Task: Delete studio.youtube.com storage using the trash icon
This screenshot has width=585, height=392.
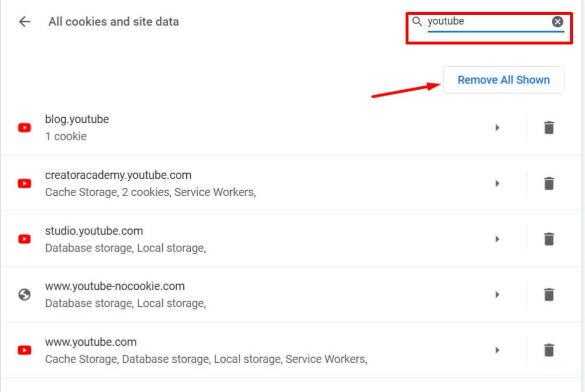Action: tap(548, 239)
